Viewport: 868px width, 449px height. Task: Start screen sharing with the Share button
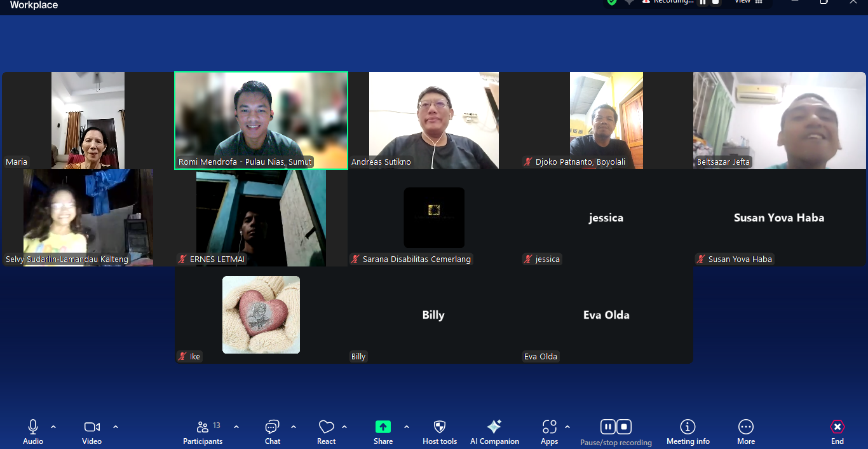[383, 427]
